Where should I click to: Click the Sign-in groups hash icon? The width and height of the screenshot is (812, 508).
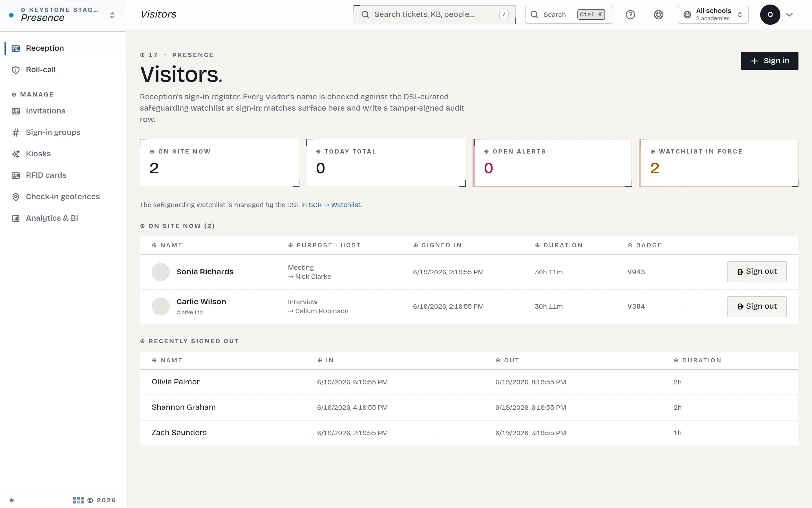16,133
